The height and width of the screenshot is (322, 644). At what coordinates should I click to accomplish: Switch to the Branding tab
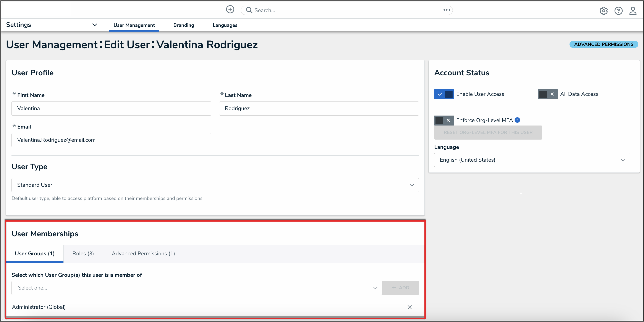[183, 25]
